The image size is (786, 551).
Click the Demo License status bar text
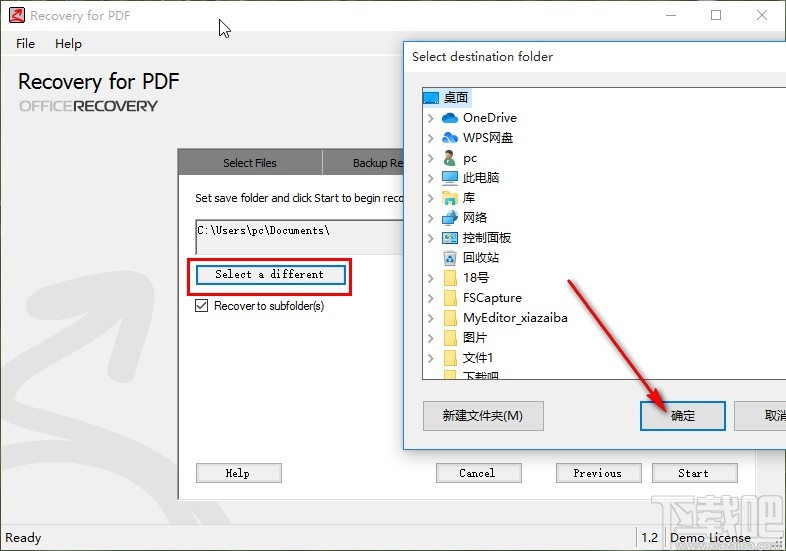tap(710, 537)
